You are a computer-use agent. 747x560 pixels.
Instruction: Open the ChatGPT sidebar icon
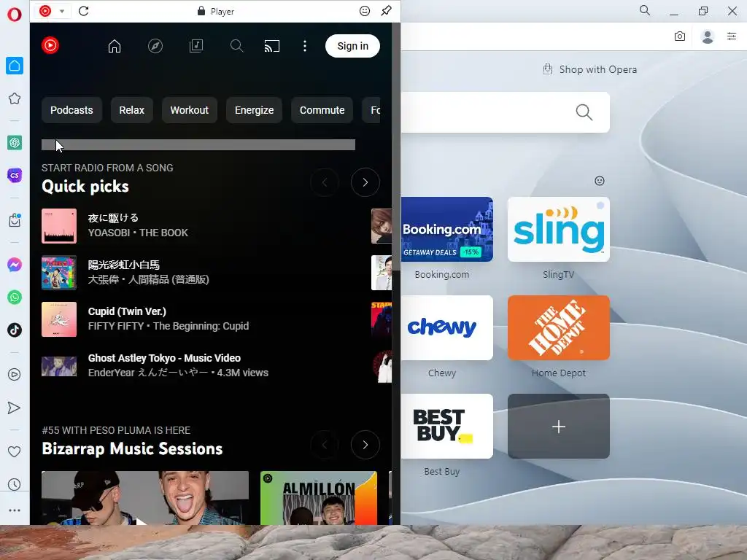tap(15, 142)
